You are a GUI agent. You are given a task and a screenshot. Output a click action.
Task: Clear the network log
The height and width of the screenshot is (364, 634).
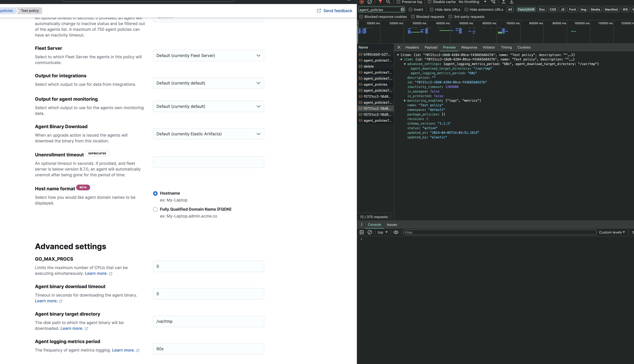tap(370, 2)
